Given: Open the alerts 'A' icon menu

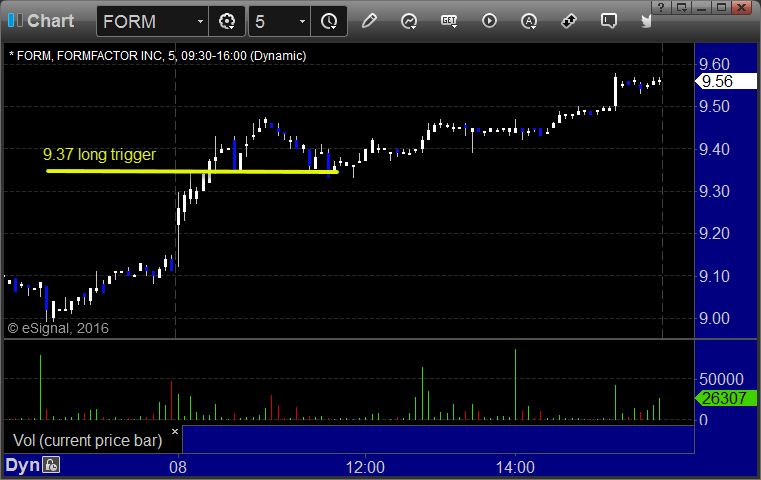Looking at the screenshot, I should (529, 21).
